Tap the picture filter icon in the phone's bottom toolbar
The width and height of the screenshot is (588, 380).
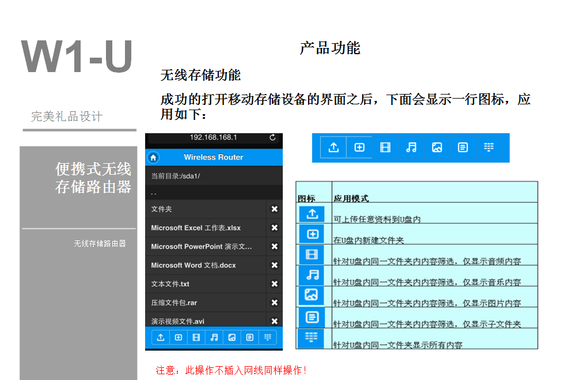[x=232, y=337]
